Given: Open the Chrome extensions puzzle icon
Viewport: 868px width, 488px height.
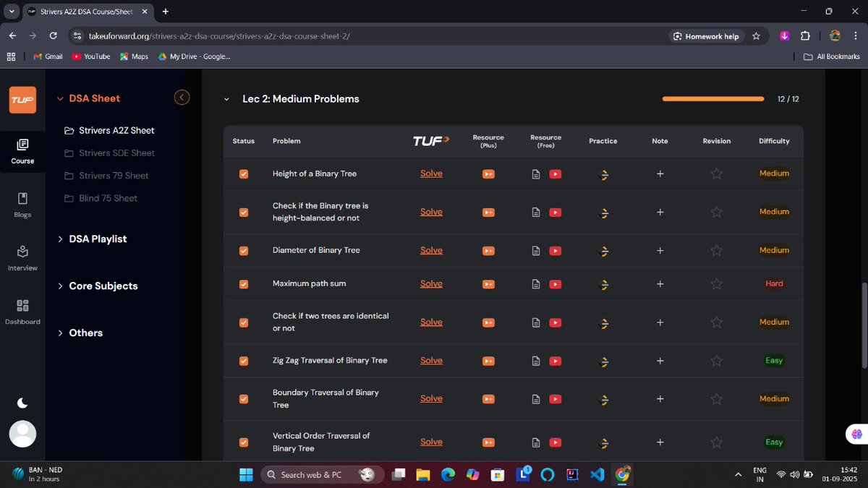Looking at the screenshot, I should tap(805, 35).
